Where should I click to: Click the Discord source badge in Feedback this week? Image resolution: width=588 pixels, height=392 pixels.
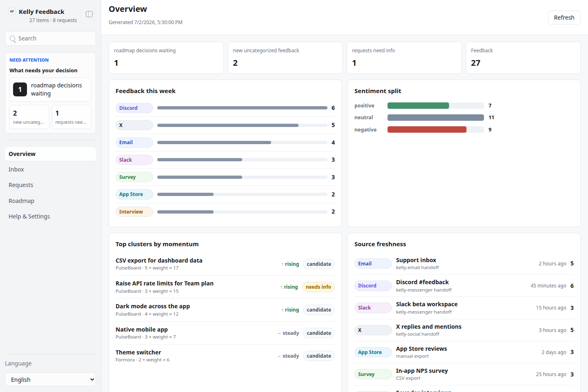pos(134,108)
